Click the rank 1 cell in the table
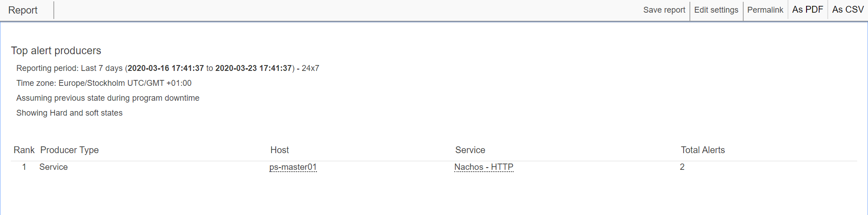868x215 pixels. point(24,167)
